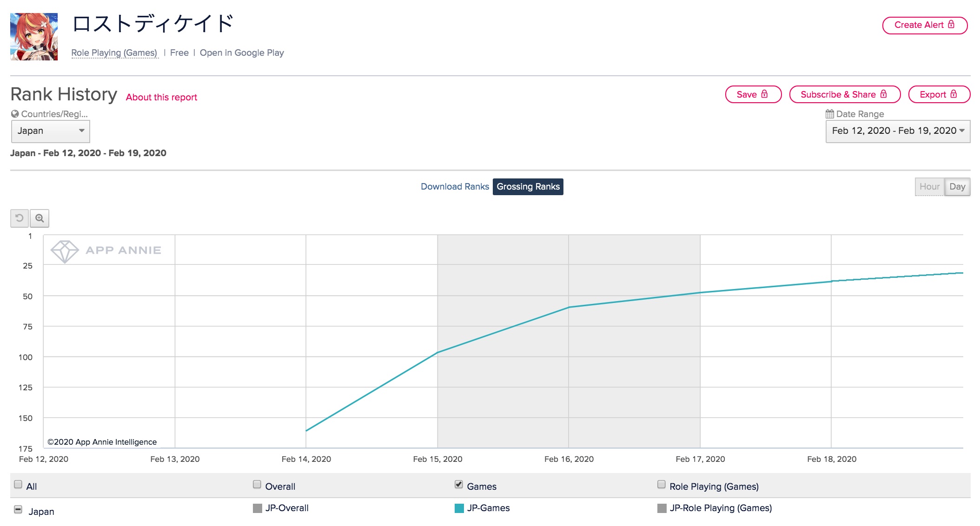Click the JP-Overall legend label
This screenshot has width=980, height=526.
tap(287, 508)
